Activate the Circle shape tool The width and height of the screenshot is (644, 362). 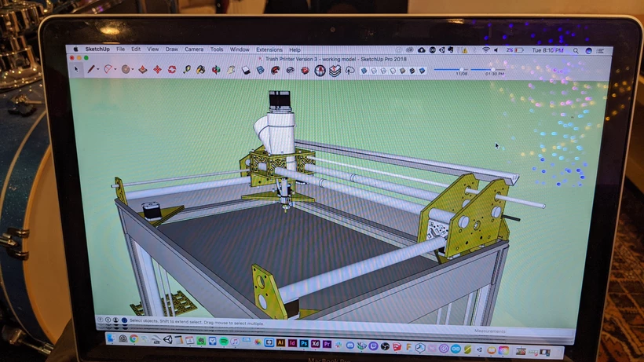click(x=126, y=69)
